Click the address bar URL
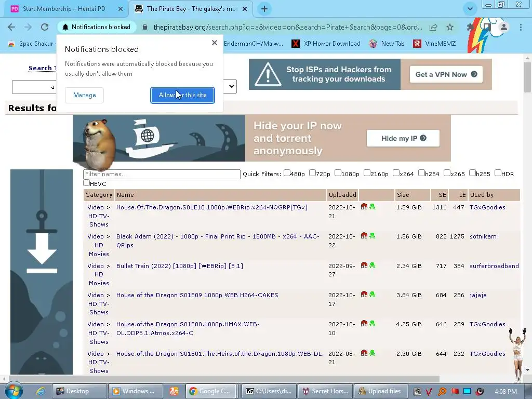This screenshot has height=399, width=532. pyautogui.click(x=288, y=27)
